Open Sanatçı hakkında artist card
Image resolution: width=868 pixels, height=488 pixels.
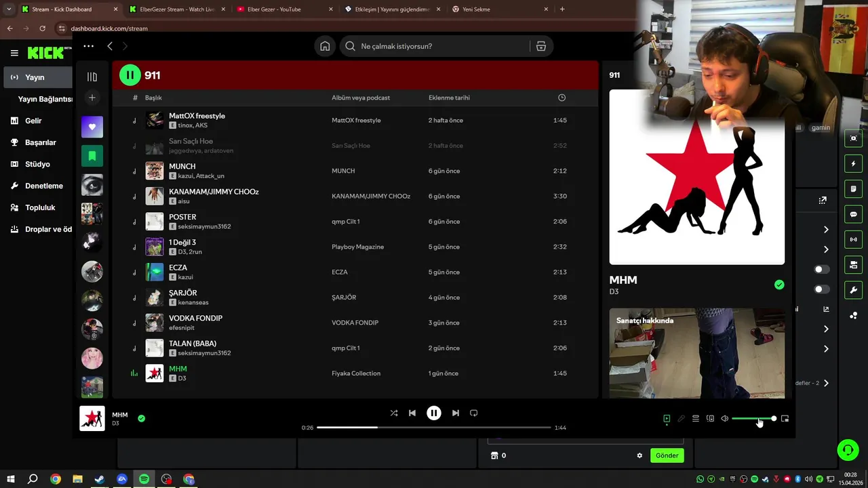697,353
